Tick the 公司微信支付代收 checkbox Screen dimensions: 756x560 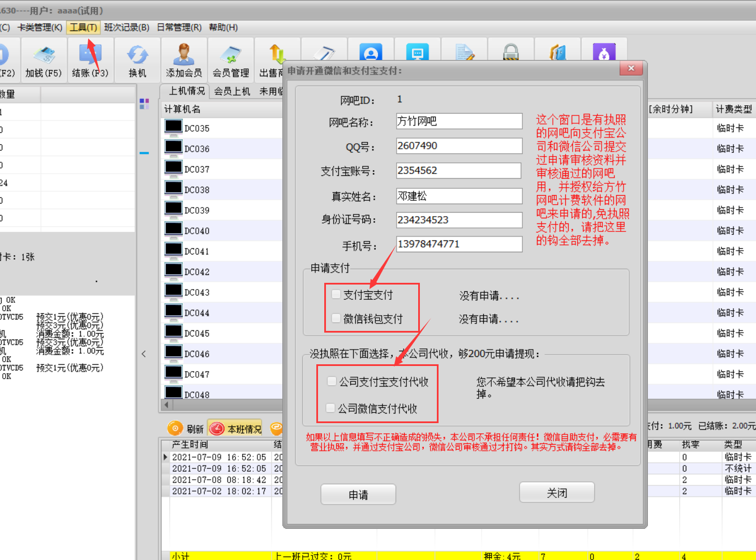330,408
